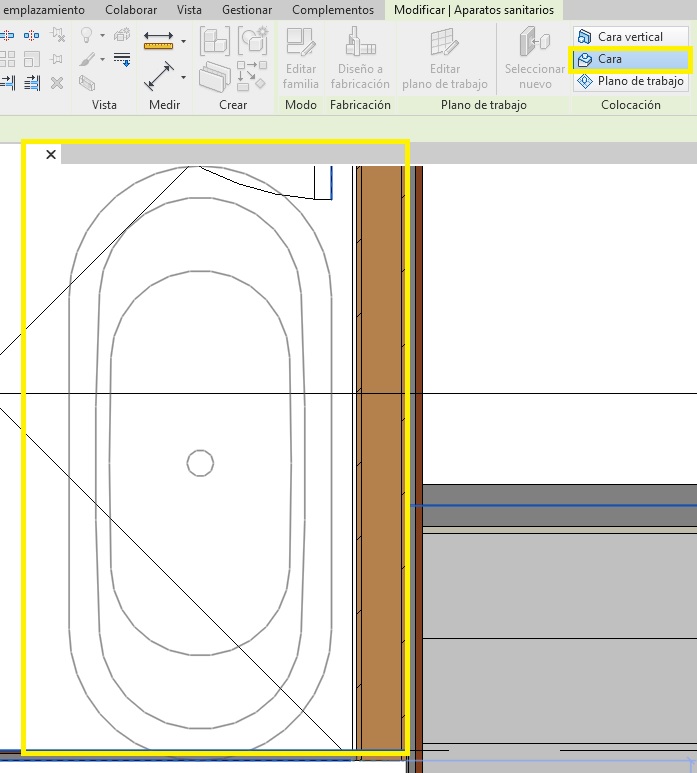Click the Measure Between Two References tool
This screenshot has height=773, width=697.
pos(158,41)
